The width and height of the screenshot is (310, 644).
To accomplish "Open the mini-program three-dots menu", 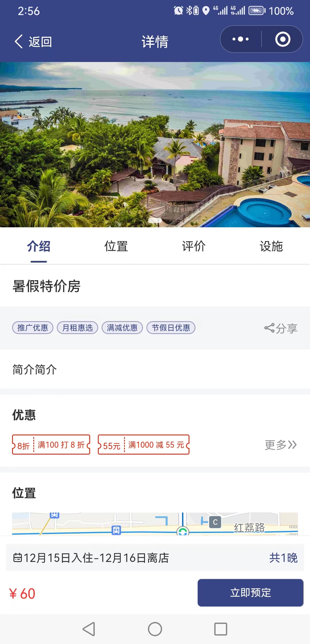I will pos(241,39).
